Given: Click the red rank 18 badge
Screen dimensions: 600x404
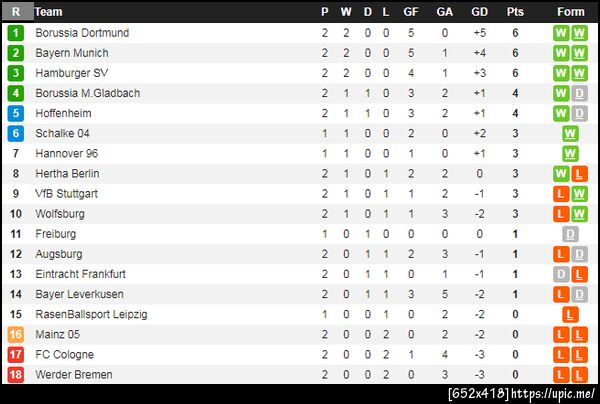Looking at the screenshot, I should click(x=16, y=374).
